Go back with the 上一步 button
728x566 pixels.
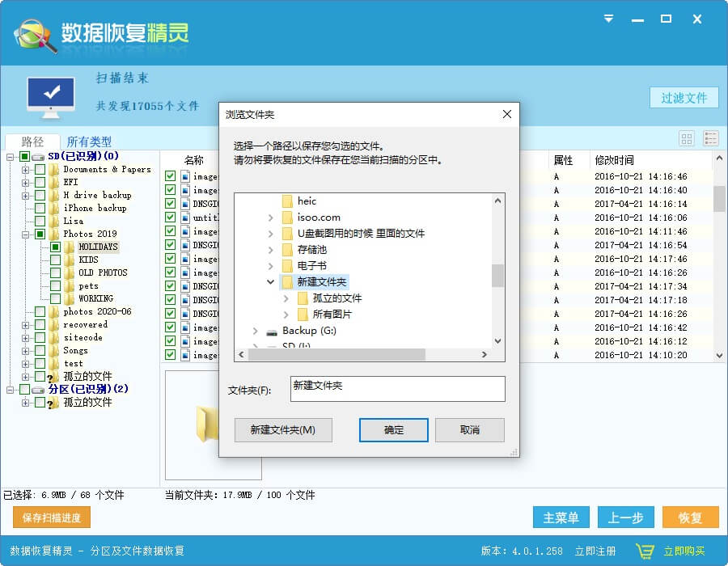pos(626,517)
